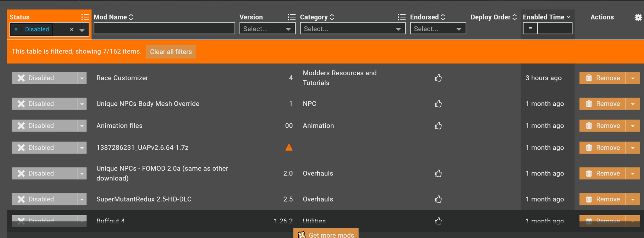Image resolution: width=644 pixels, height=238 pixels.
Task: Remove SuperMutantRedux 2.5-HD-DLC mod
Action: click(602, 199)
